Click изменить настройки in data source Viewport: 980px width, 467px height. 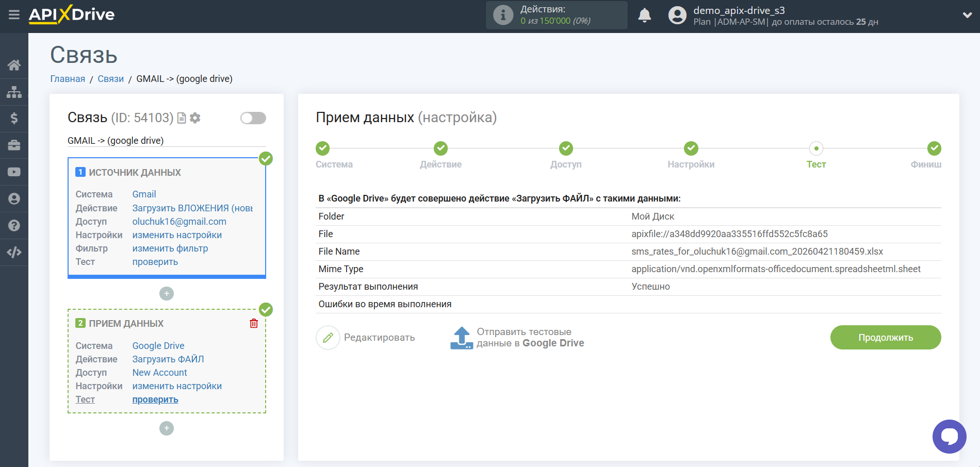[x=177, y=235]
